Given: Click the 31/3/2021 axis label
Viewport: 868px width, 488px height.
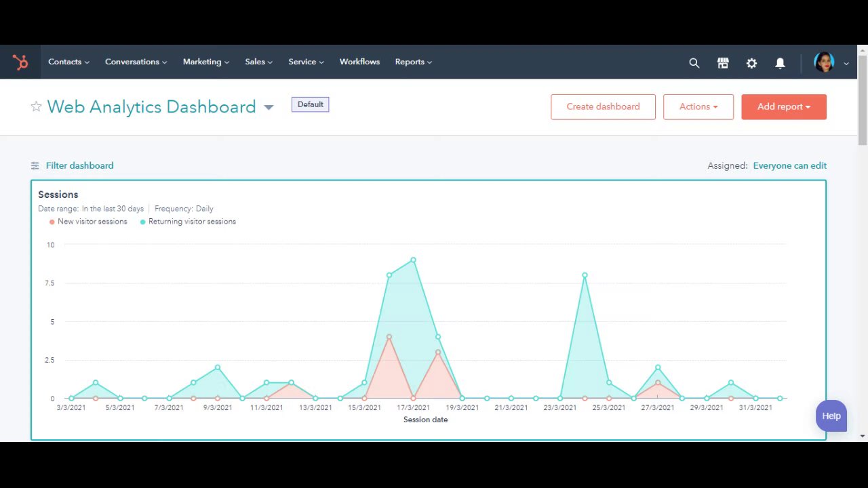Looking at the screenshot, I should [755, 408].
